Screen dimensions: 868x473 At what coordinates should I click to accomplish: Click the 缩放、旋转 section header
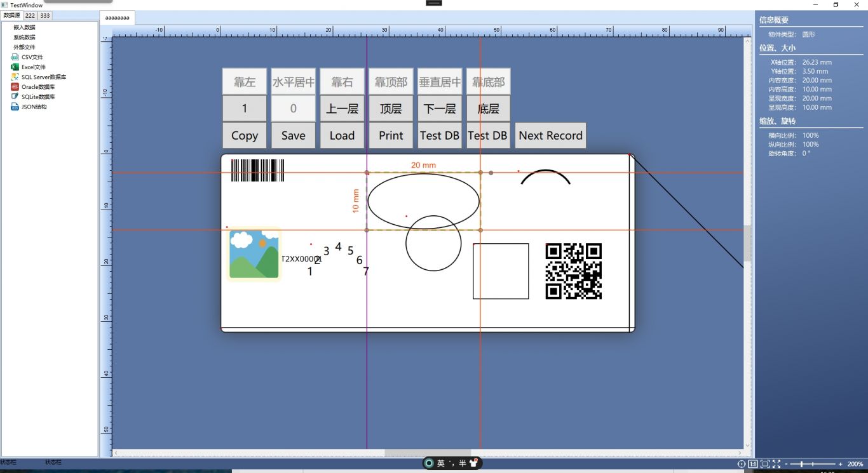click(777, 121)
